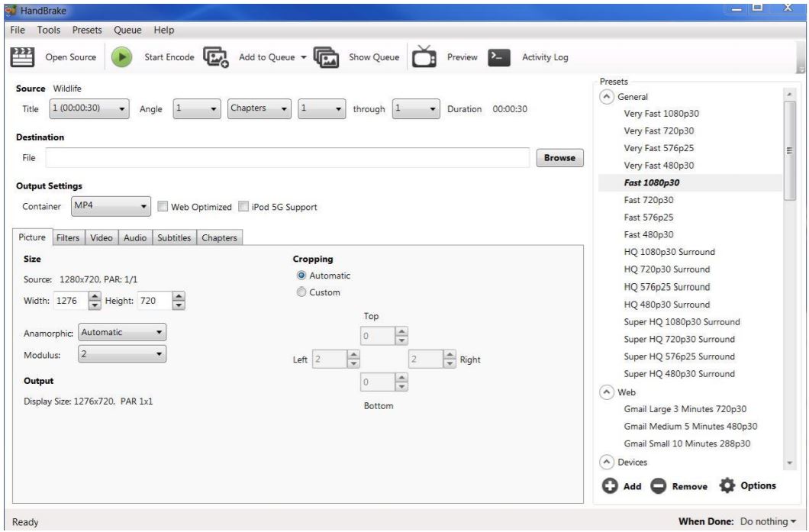Select the Very Fast 1080p30 preset
Screen dimensions: 809x532
click(x=662, y=114)
